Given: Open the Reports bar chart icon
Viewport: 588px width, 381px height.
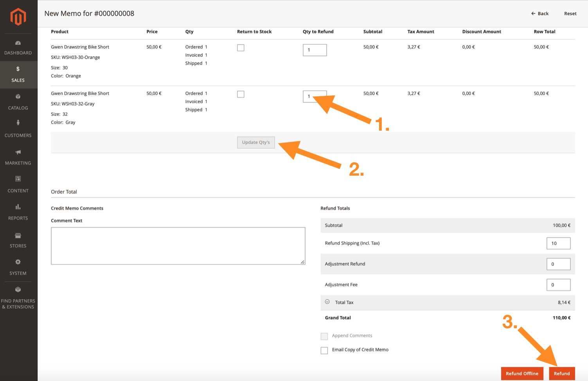Looking at the screenshot, I should 18,207.
